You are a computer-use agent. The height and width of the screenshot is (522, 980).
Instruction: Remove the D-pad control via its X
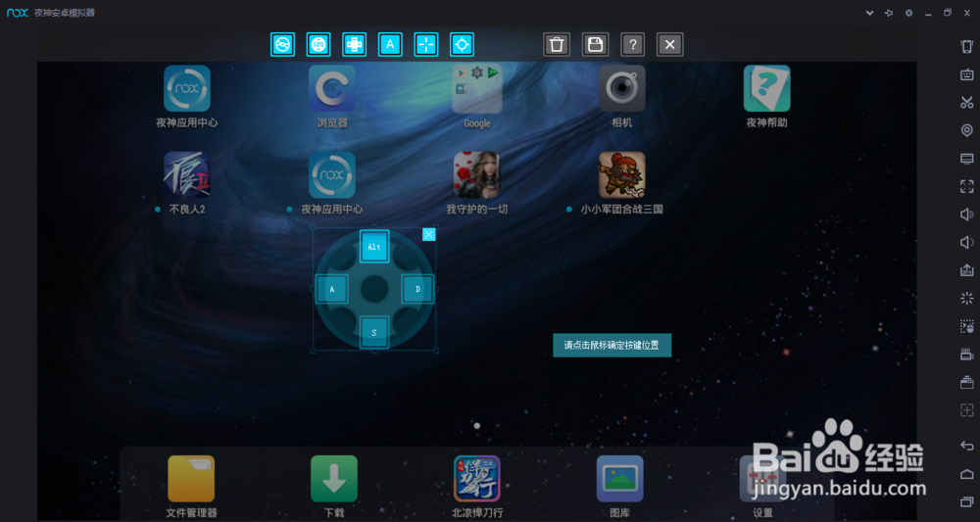[x=429, y=234]
